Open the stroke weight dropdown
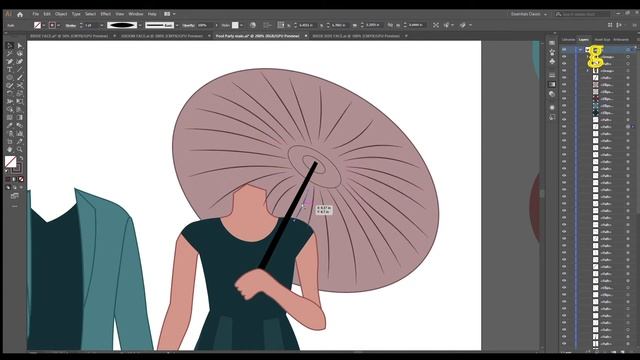The image size is (640, 360). tap(102, 25)
